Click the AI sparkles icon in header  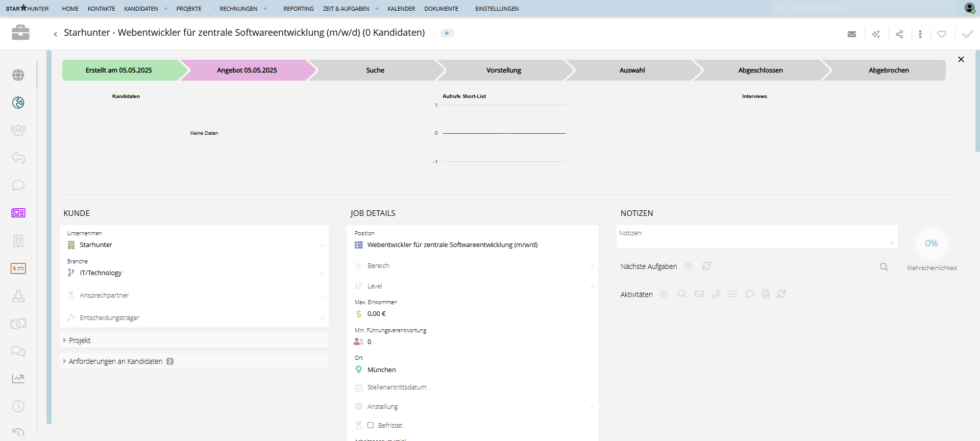pos(876,34)
